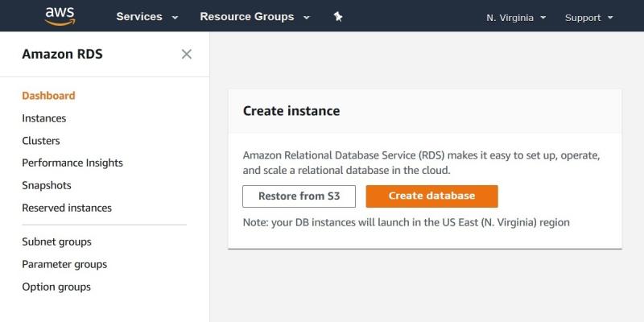Open the N. Virginia region selector
Image resolution: width=644 pixels, height=322 pixels.
(x=516, y=17)
